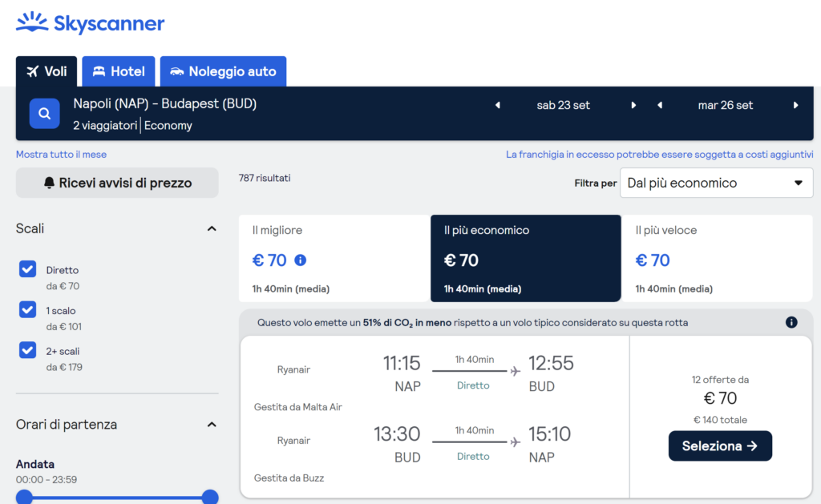Open the Noleggio auto tab
The height and width of the screenshot is (504, 821).
click(x=223, y=71)
